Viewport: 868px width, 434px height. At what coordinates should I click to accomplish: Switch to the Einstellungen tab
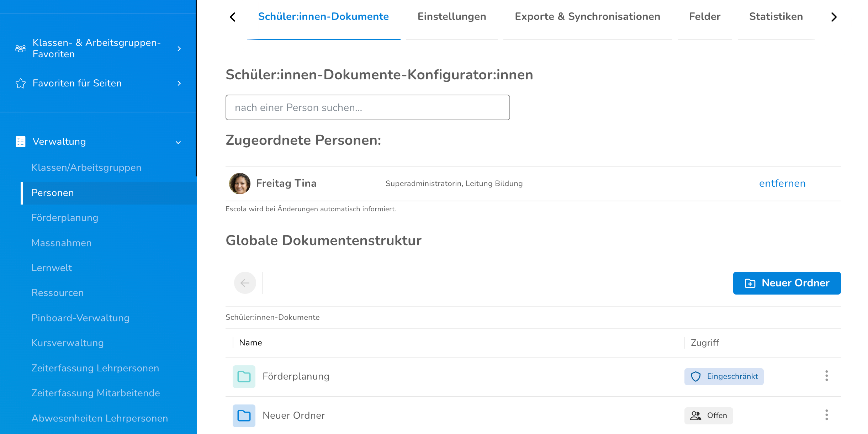[x=451, y=17]
